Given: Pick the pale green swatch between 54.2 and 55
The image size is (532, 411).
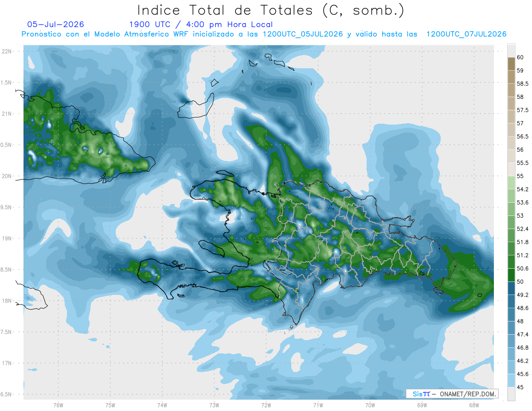Looking at the screenshot, I should coord(511,183).
